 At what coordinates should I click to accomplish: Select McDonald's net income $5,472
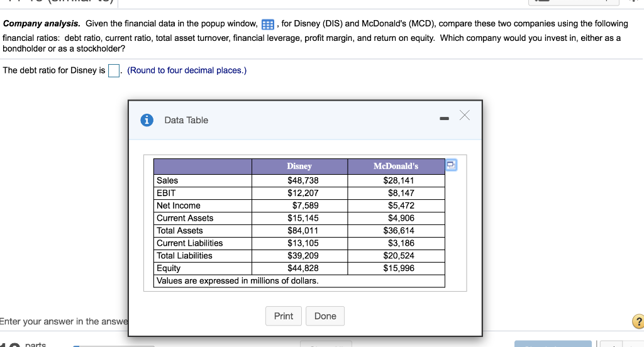[401, 206]
